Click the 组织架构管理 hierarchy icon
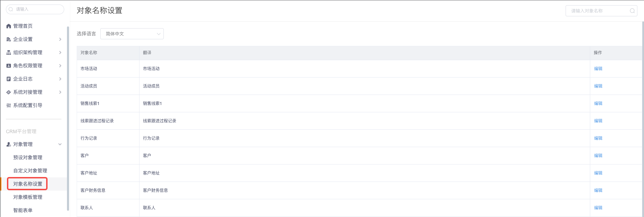This screenshot has height=217, width=644. point(9,53)
